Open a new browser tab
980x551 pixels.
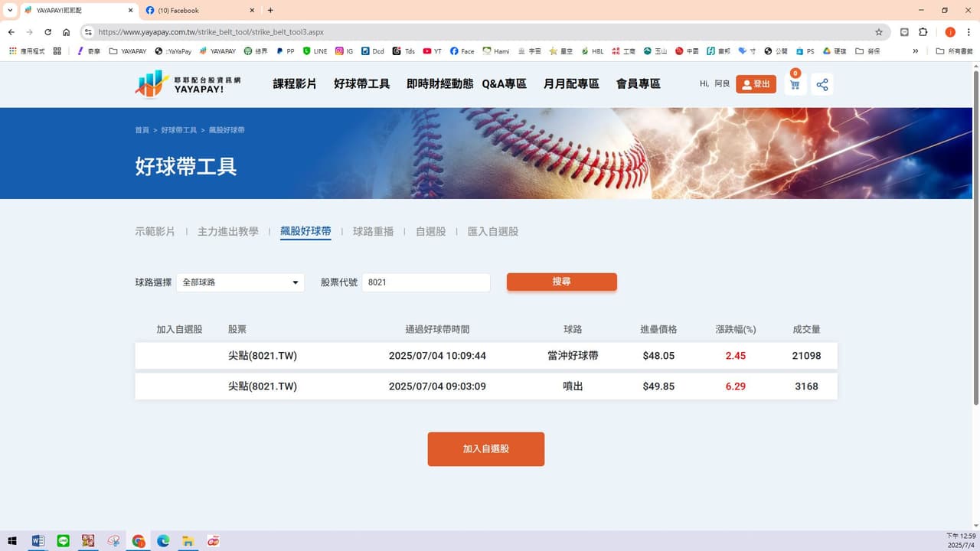(270, 10)
